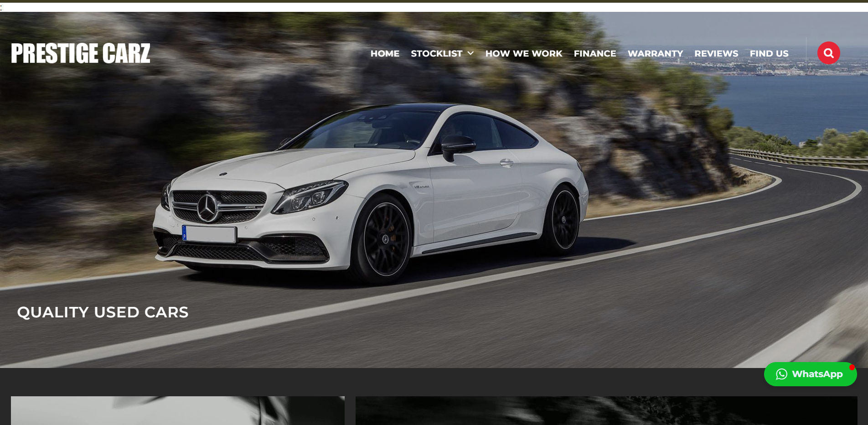Viewport: 868px width, 425px height.
Task: Select FINANCE from the navigation bar
Action: [x=595, y=53]
